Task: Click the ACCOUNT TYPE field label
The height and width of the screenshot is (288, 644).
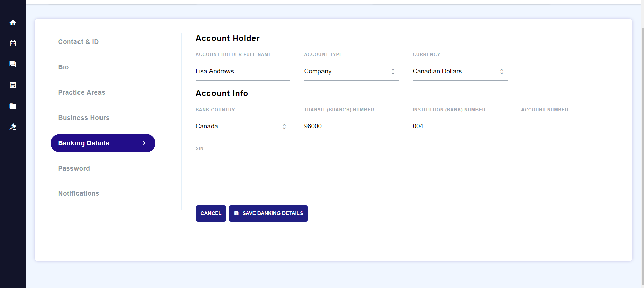Action: [323, 54]
